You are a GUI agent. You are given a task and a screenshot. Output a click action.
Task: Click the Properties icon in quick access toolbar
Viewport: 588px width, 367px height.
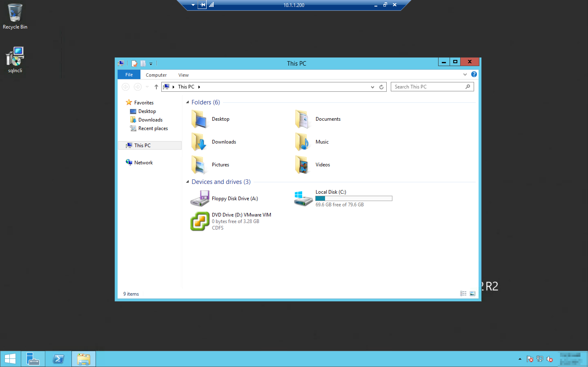[134, 64]
